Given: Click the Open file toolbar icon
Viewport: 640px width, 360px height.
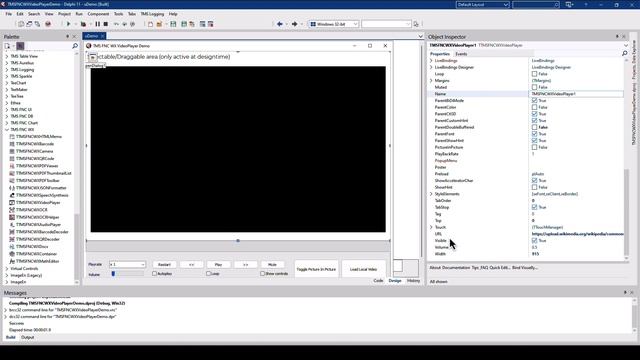Looking at the screenshot, I should pos(159,24).
